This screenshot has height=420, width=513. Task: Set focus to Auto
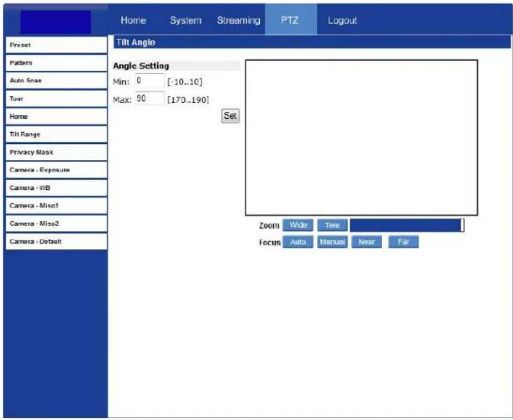coord(298,242)
